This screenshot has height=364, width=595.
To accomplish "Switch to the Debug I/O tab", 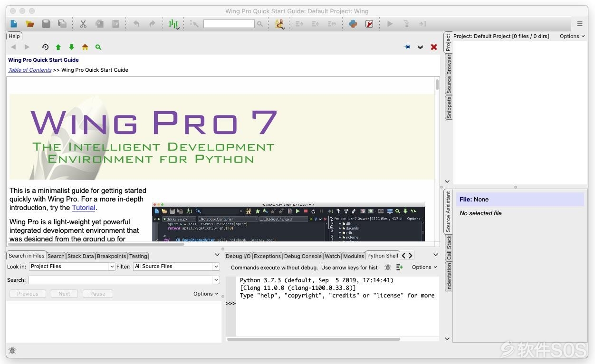I will point(238,256).
